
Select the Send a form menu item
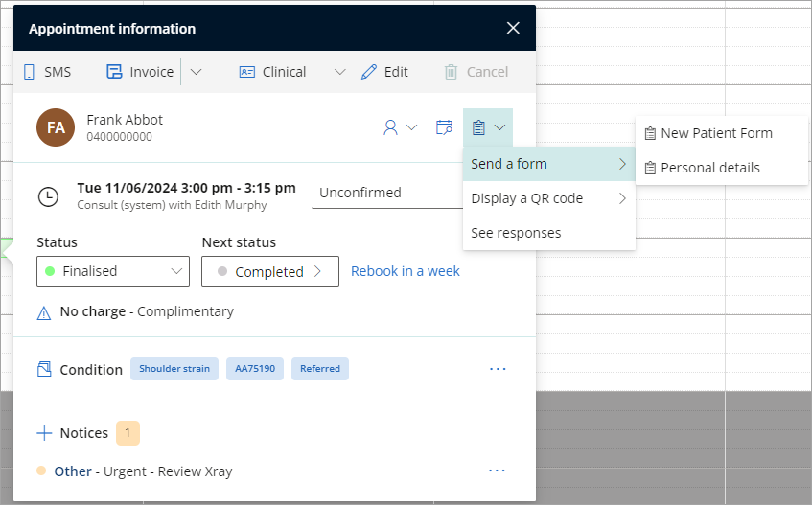tap(549, 164)
